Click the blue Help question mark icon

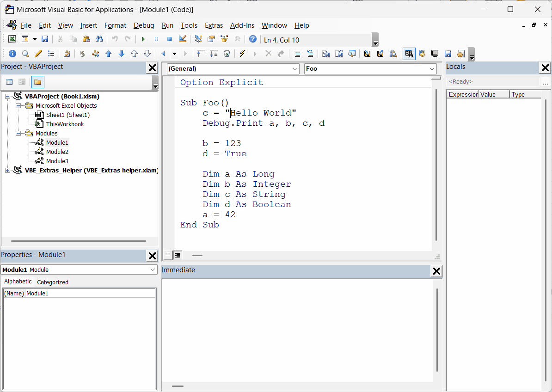[253, 39]
